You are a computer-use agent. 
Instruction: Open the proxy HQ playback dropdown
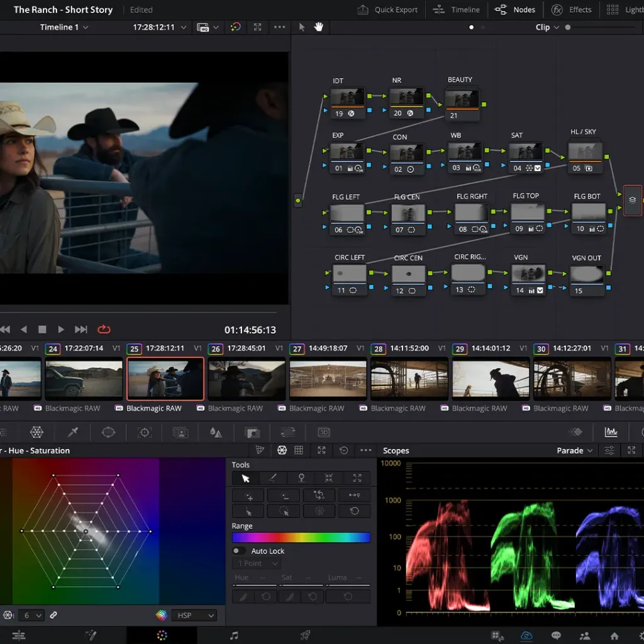pyautogui.click(x=208, y=28)
